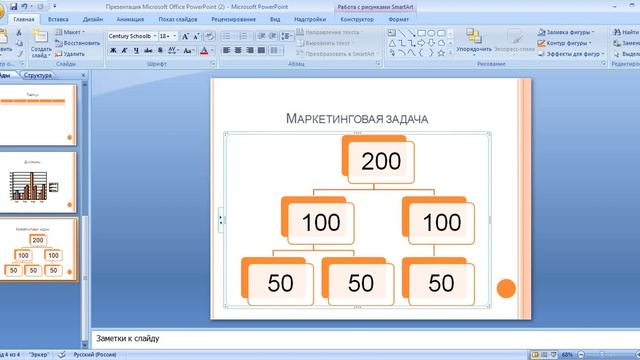The width and height of the screenshot is (640, 360).
Task: Toggle center text alignment
Action: [238, 50]
